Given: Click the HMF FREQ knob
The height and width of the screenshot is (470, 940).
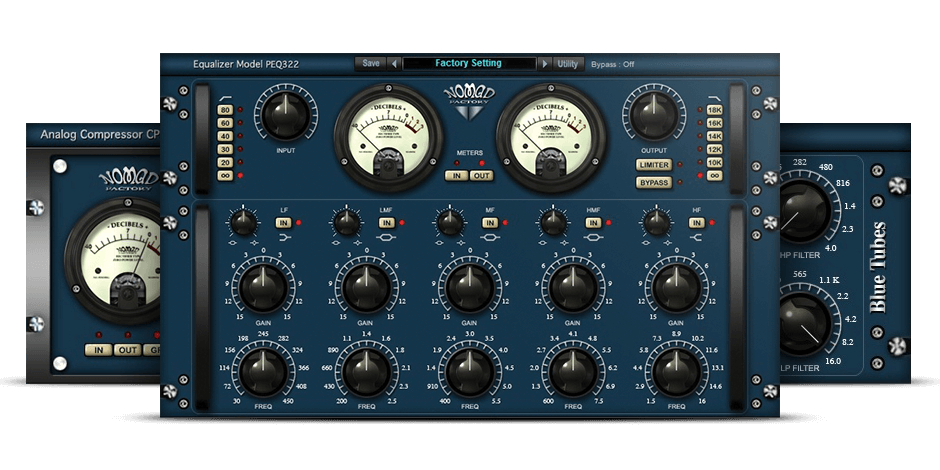Looking at the screenshot, I should tap(573, 372).
